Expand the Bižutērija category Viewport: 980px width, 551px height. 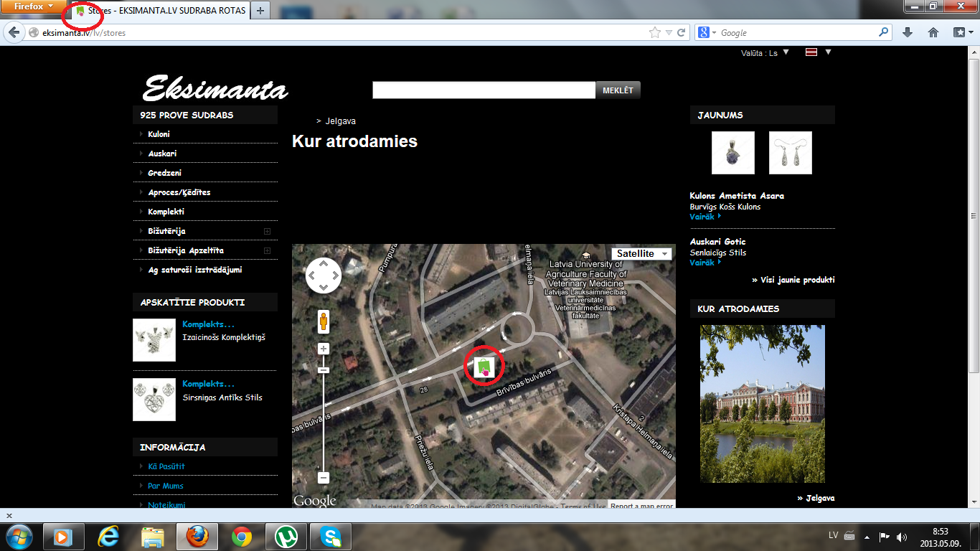(267, 231)
